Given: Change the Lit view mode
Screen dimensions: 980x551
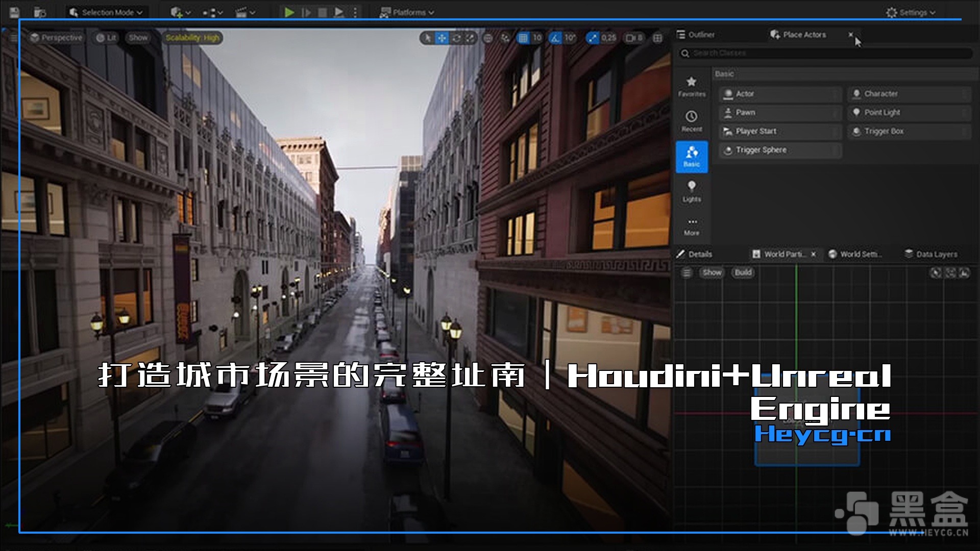Looking at the screenshot, I should click(106, 38).
